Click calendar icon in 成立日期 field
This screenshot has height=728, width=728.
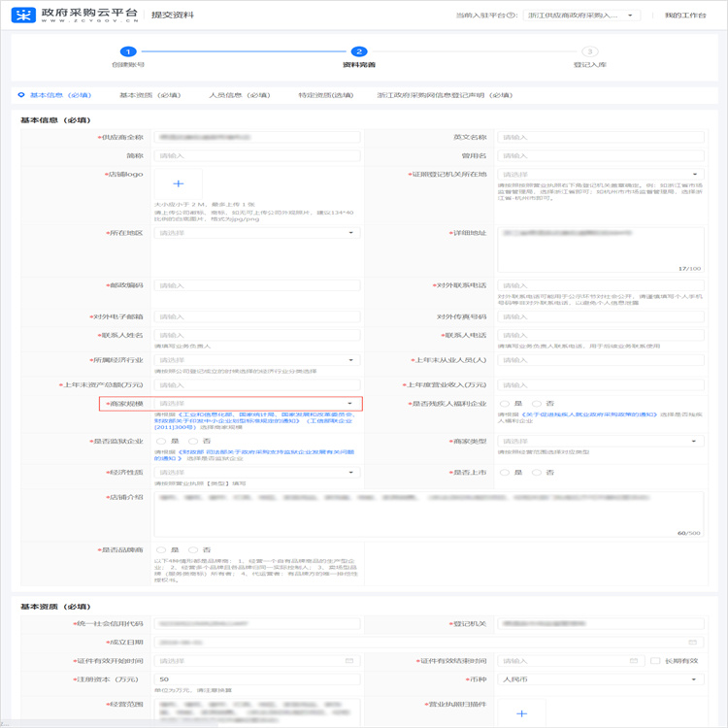pyautogui.click(x=692, y=643)
